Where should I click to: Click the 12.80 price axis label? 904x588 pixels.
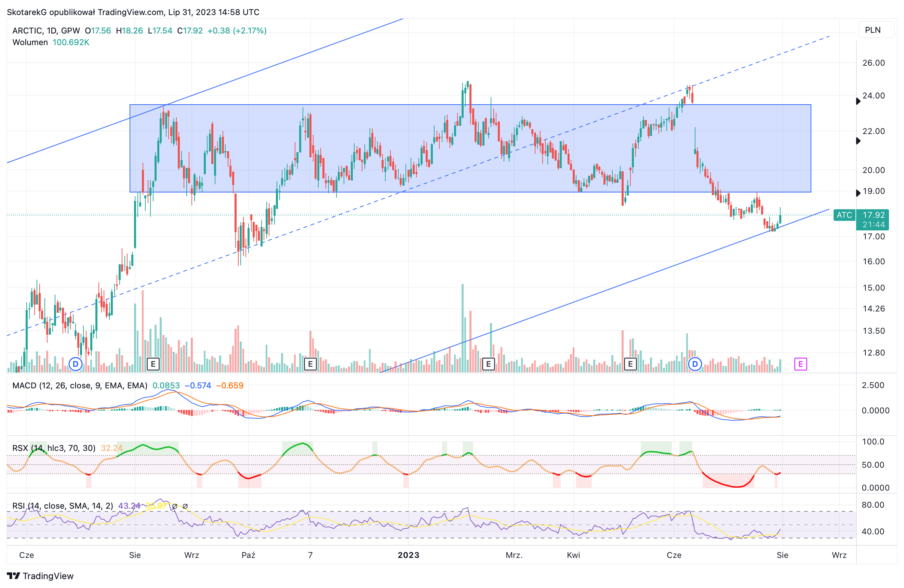click(874, 352)
